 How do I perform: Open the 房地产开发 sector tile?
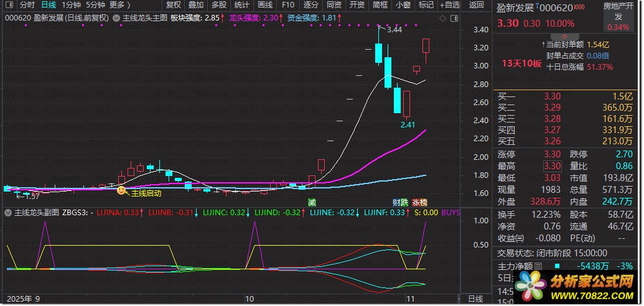click(x=618, y=17)
